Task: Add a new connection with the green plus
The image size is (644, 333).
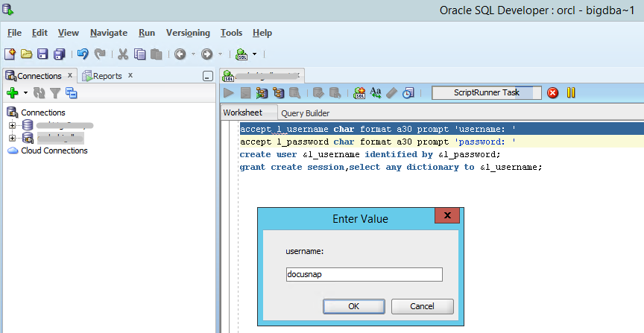Action: (x=13, y=93)
